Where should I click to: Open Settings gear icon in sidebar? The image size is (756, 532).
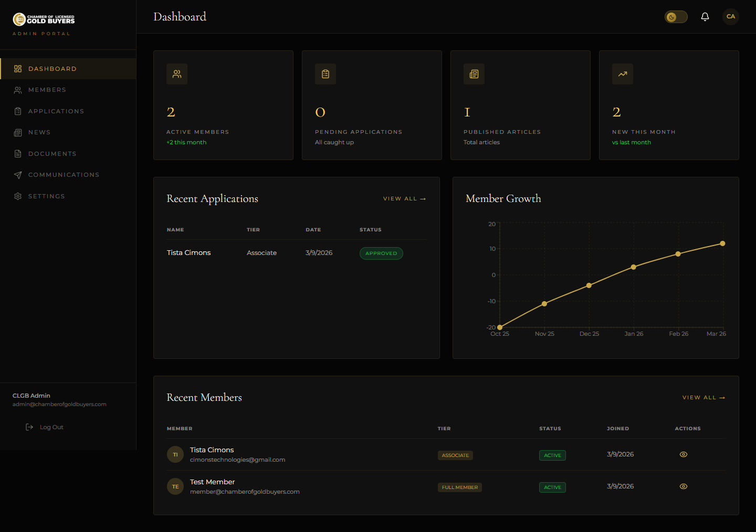[x=18, y=196]
